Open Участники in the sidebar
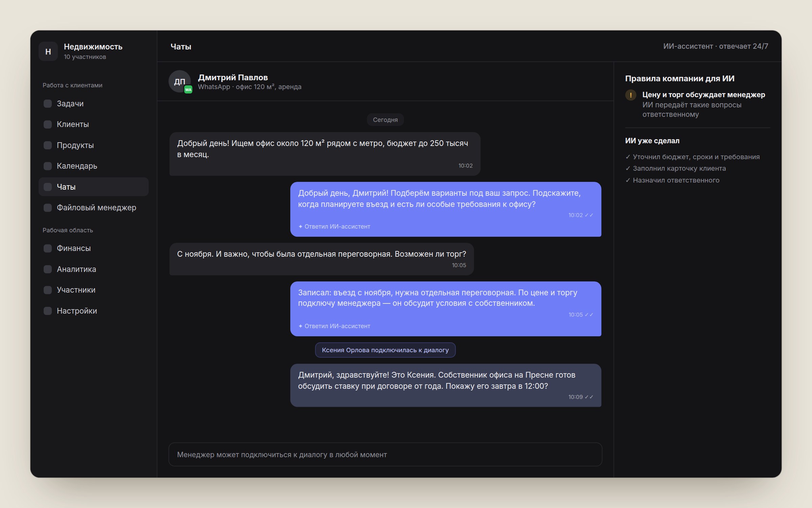This screenshot has height=508, width=812. [94, 290]
